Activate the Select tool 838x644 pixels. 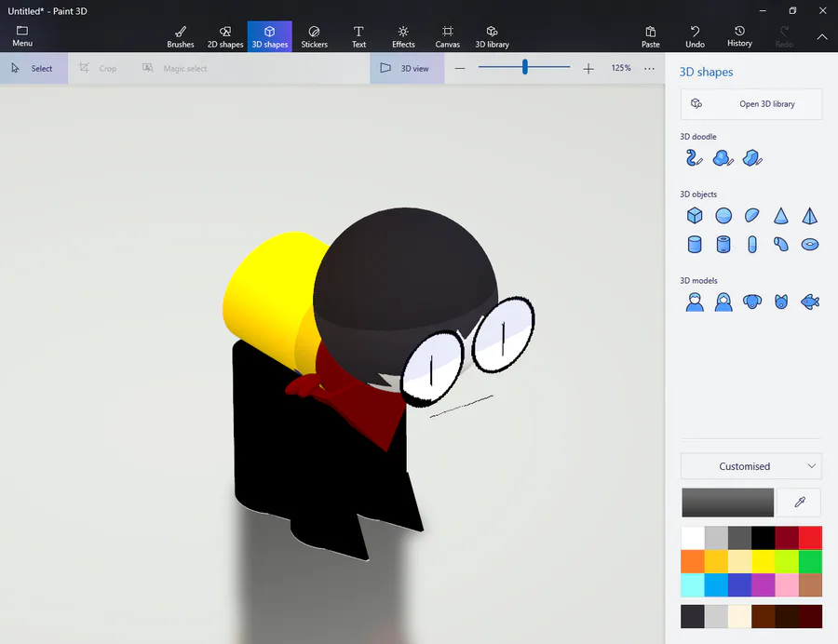click(34, 68)
